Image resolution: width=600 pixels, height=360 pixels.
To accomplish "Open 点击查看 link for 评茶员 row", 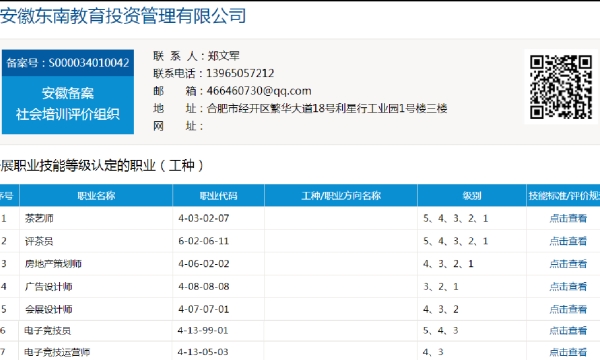I will pos(568,241).
